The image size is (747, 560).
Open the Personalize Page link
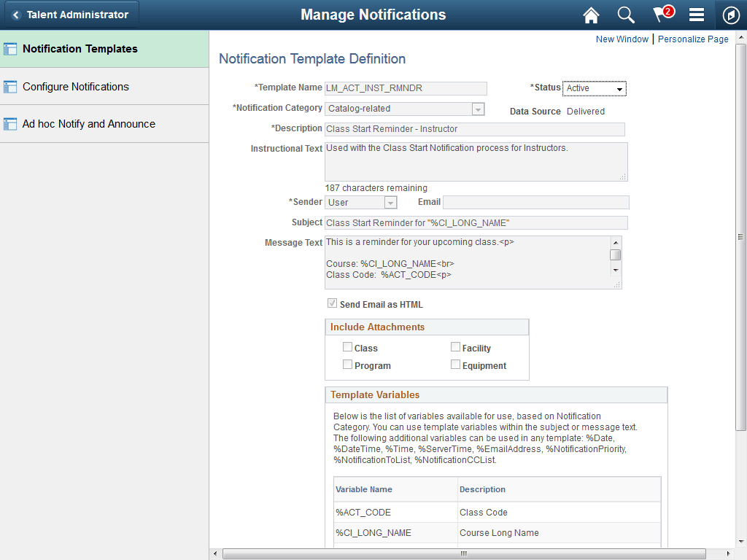tap(693, 39)
